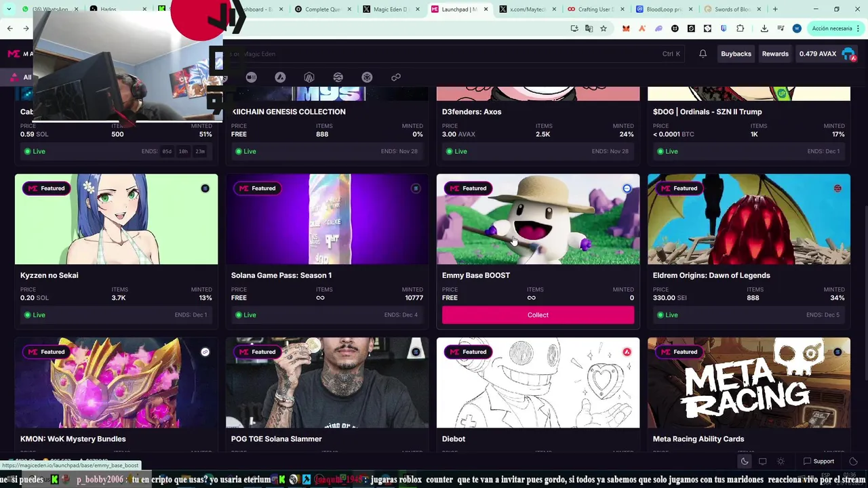868x488 pixels.
Task: Click the Diebot collection title
Action: [x=454, y=439]
